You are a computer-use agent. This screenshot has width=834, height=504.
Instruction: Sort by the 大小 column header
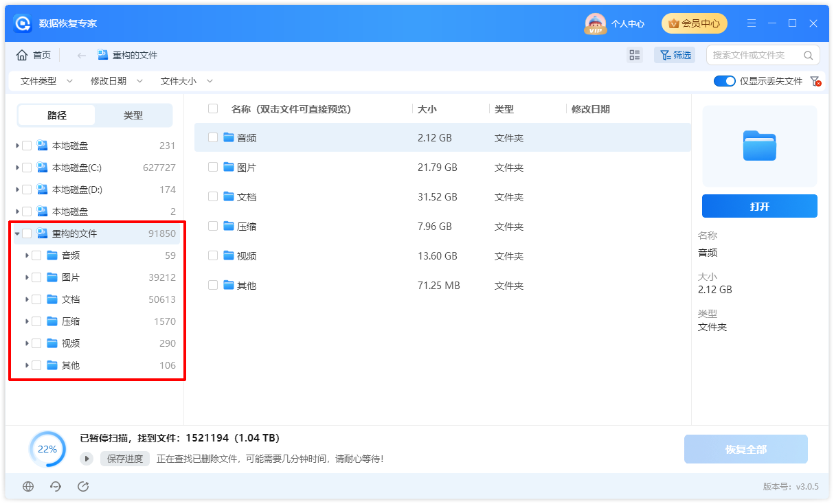pyautogui.click(x=427, y=109)
